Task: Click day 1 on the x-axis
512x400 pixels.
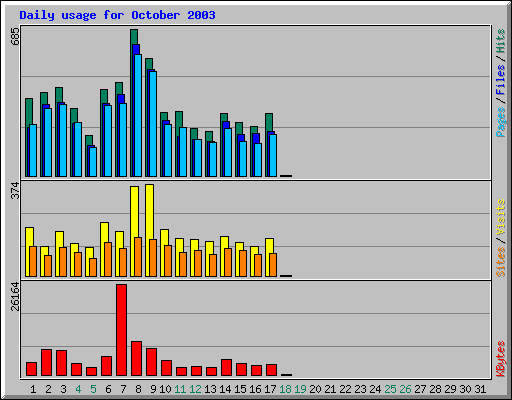Action: pyautogui.click(x=33, y=389)
